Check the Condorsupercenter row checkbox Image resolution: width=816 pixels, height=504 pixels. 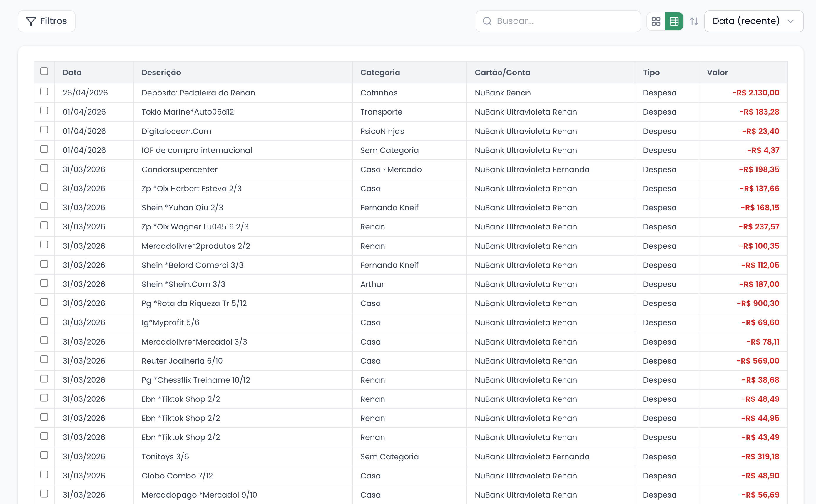tap(44, 168)
